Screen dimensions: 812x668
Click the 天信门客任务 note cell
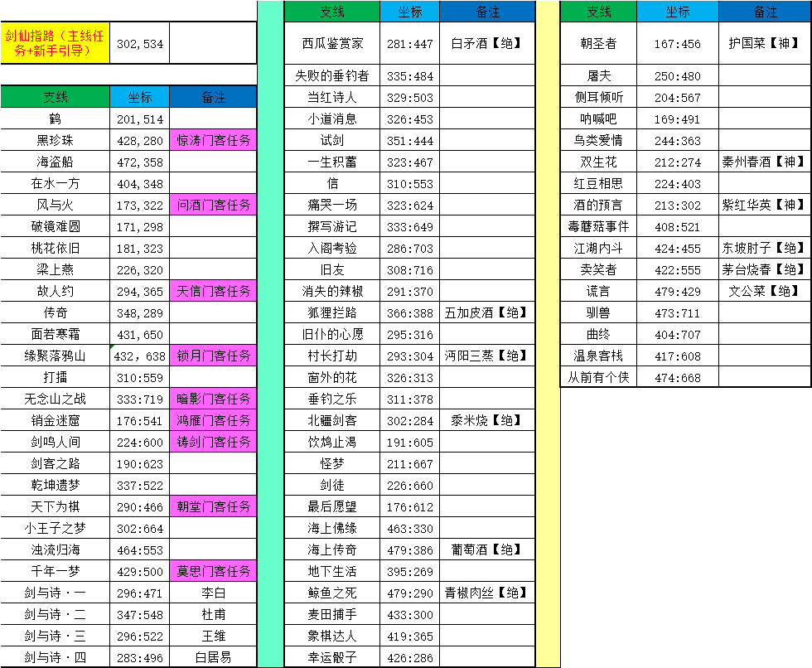tap(214, 292)
